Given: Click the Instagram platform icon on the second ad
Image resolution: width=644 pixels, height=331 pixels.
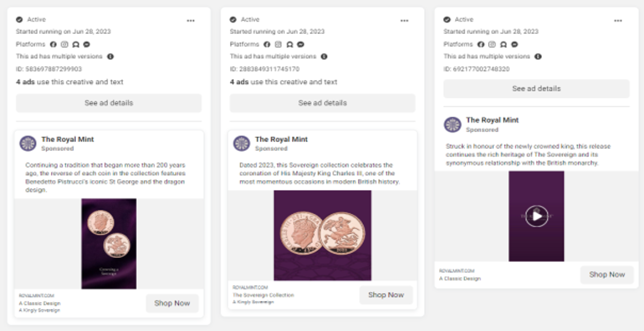Looking at the screenshot, I should point(278,44).
